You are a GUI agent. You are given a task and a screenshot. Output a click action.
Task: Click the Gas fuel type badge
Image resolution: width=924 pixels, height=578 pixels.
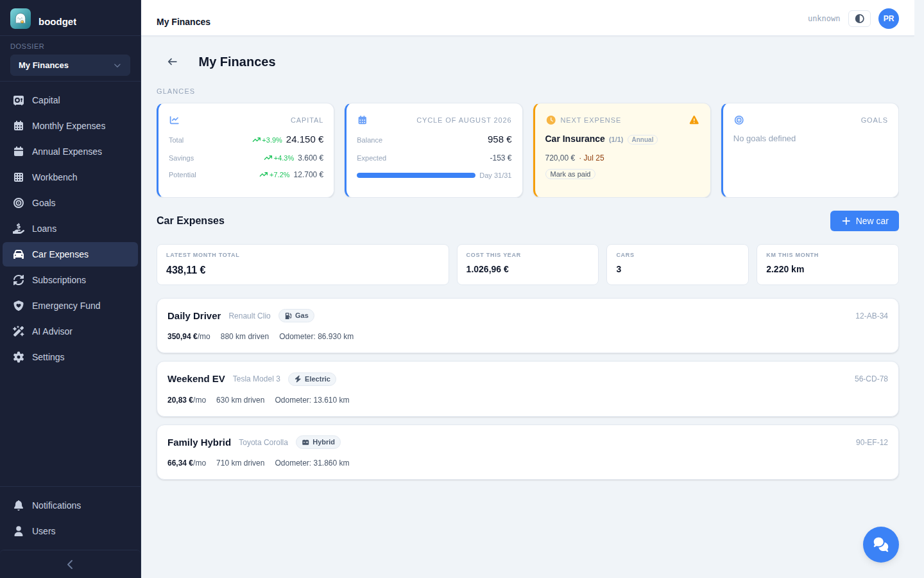click(296, 316)
